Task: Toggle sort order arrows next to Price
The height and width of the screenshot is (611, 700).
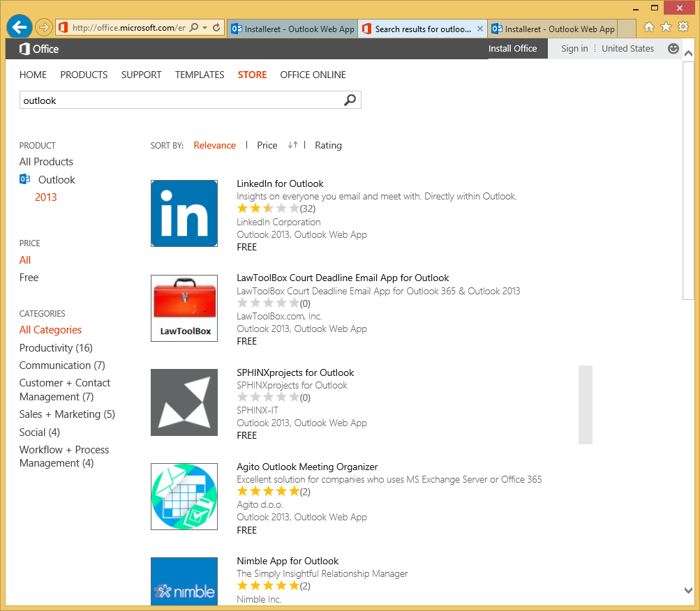Action: point(292,145)
